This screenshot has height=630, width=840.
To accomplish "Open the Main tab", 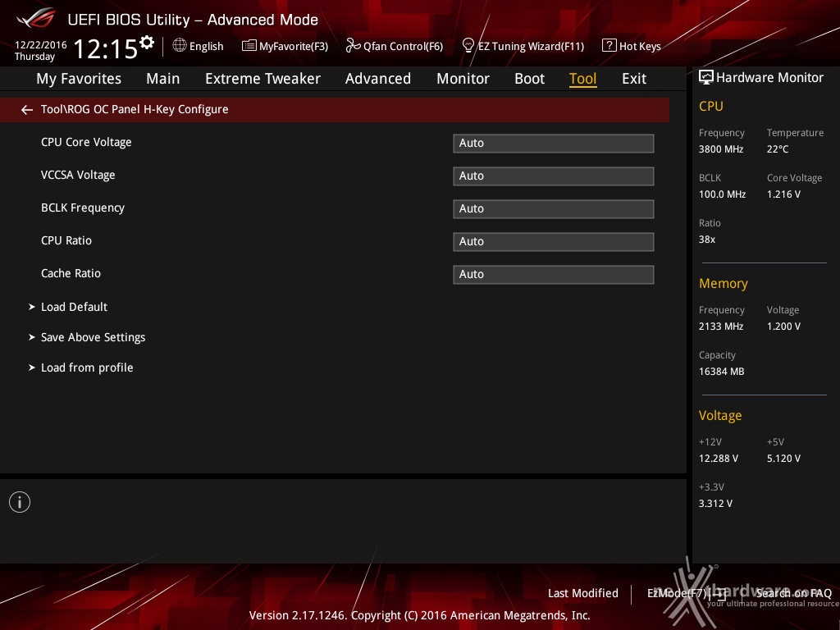I will pos(163,79).
